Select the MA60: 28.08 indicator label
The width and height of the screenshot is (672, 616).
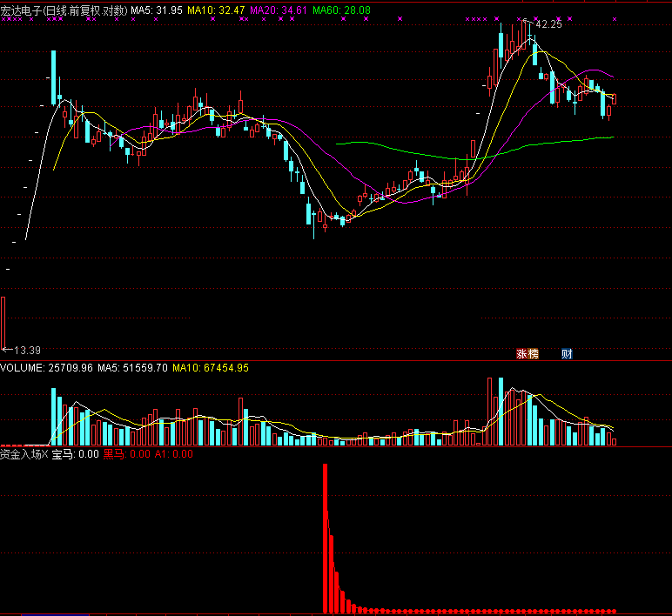(x=341, y=10)
